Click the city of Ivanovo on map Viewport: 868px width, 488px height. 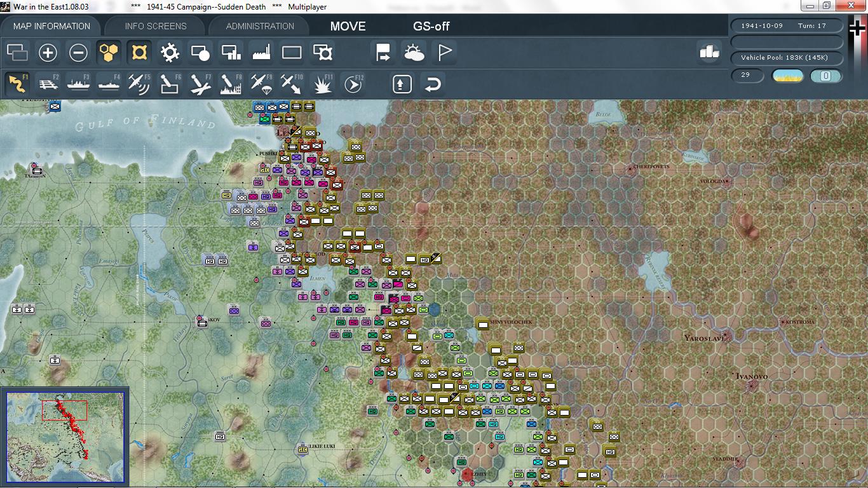click(752, 376)
